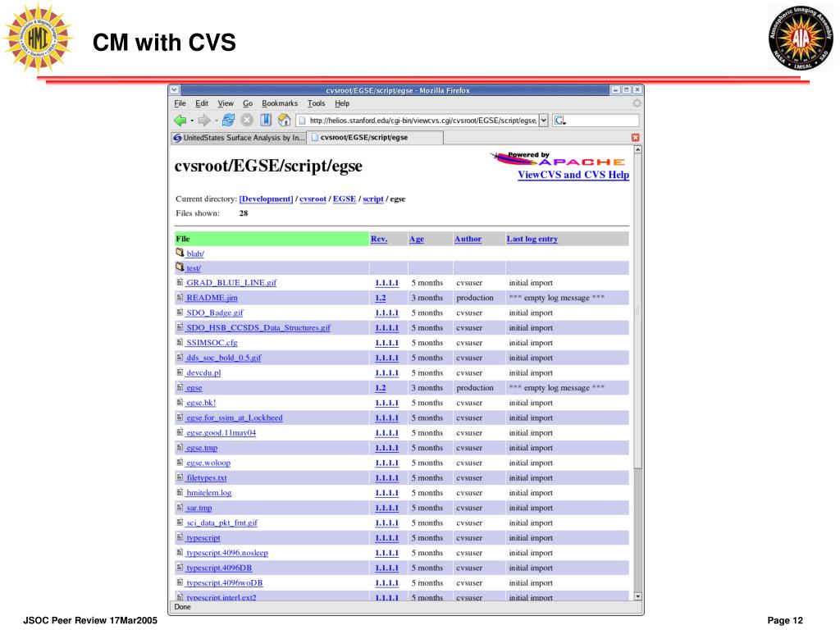Screen dimensions: 840x630
Task: Open the Edit menu
Action: pos(202,103)
